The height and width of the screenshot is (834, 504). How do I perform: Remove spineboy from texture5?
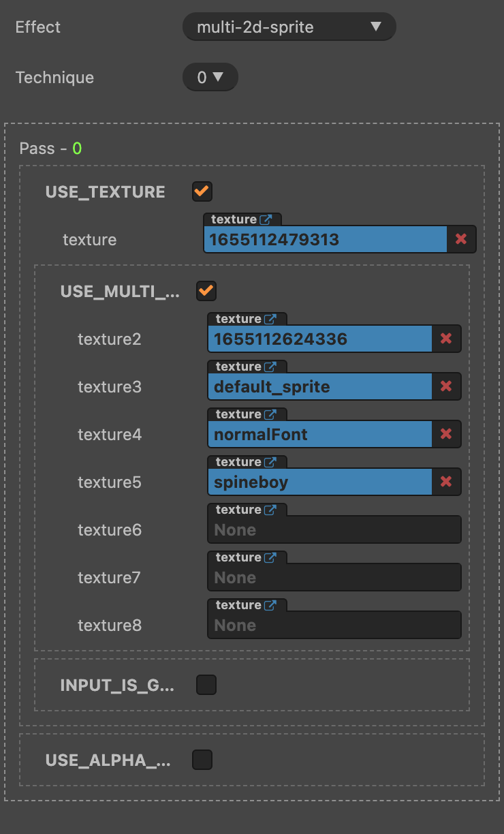coord(446,482)
